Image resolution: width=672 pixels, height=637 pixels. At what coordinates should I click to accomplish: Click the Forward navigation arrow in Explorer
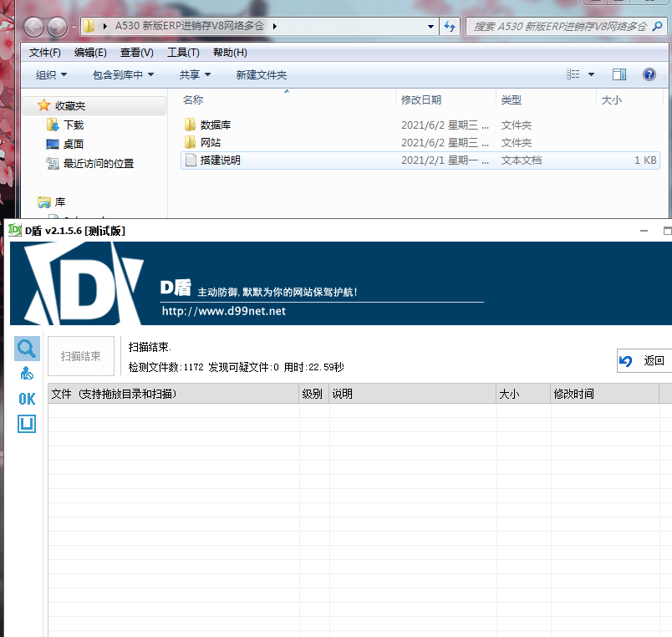pos(55,26)
